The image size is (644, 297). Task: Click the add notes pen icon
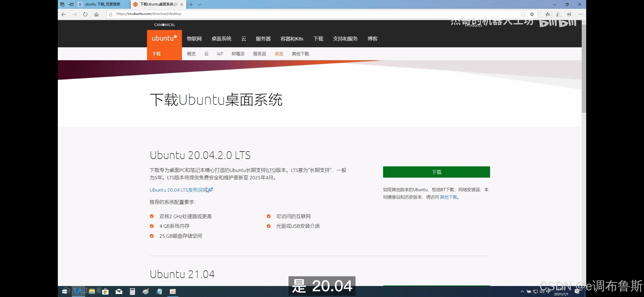coord(559,14)
